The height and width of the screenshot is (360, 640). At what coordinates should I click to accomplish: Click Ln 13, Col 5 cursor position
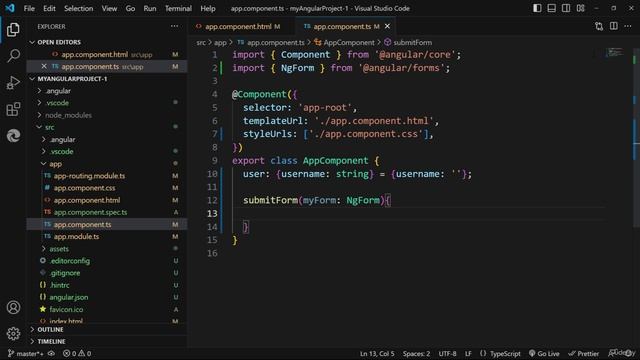(x=377, y=353)
